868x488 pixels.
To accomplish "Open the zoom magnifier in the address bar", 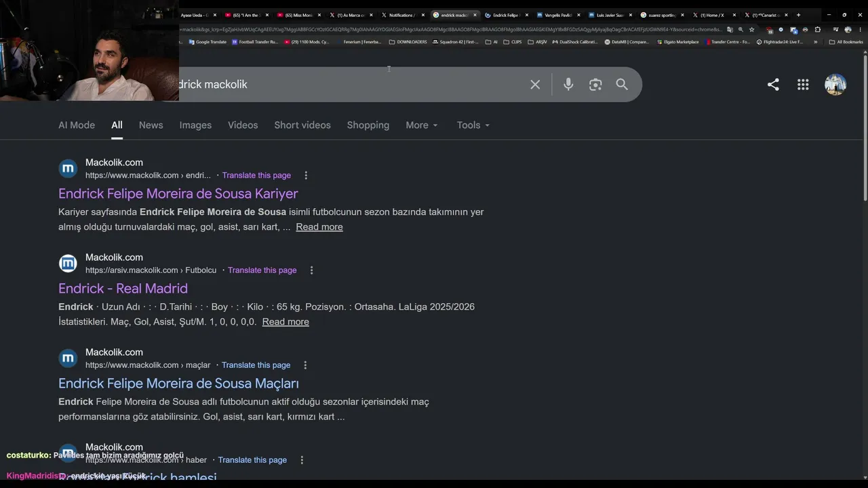I will [x=741, y=30].
